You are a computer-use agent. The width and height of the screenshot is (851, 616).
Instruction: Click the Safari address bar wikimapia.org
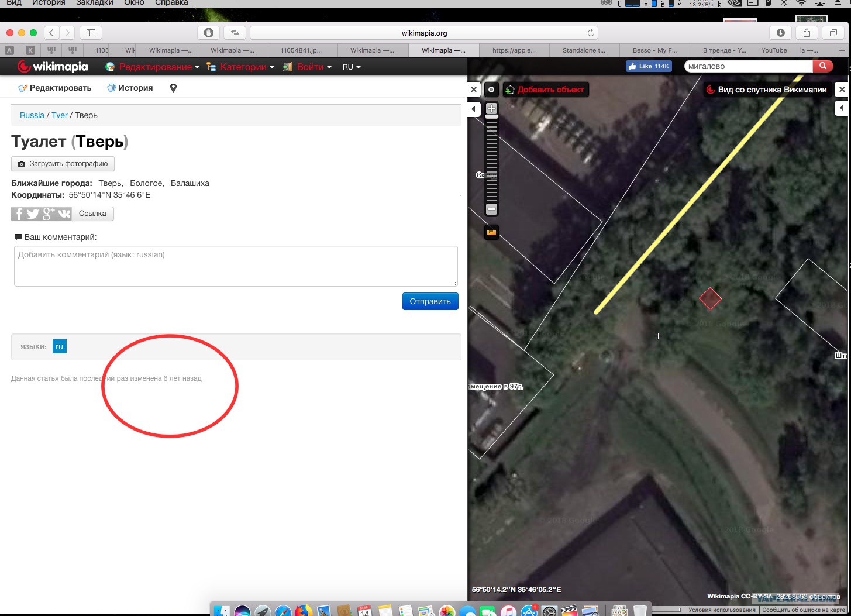pyautogui.click(x=424, y=33)
